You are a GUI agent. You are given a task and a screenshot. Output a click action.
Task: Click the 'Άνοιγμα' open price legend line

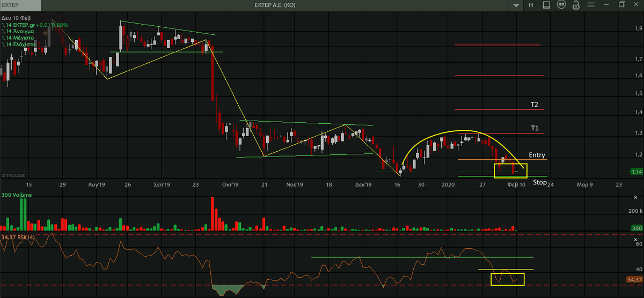coord(18,32)
